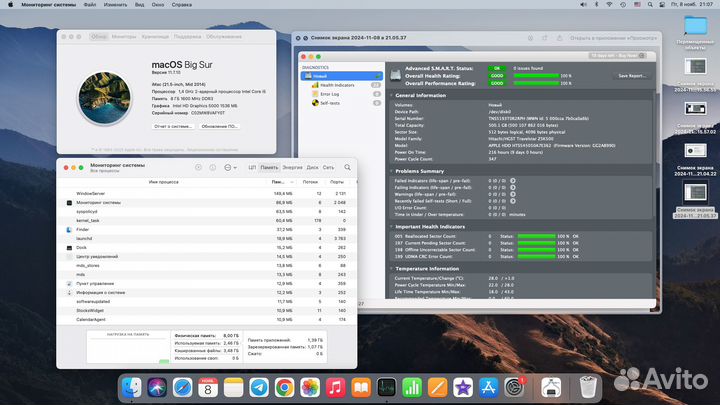720x405 pixels.
Task: Open the Apple menu
Action: click(11, 5)
